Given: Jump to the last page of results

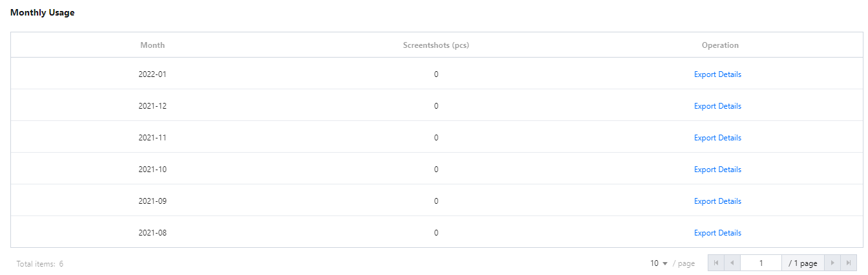Looking at the screenshot, I should pos(849,263).
